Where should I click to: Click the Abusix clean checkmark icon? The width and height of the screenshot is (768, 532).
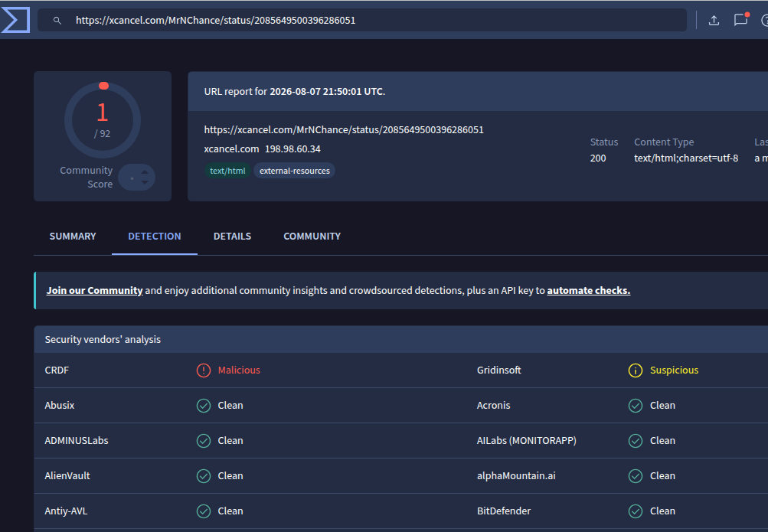tap(203, 406)
